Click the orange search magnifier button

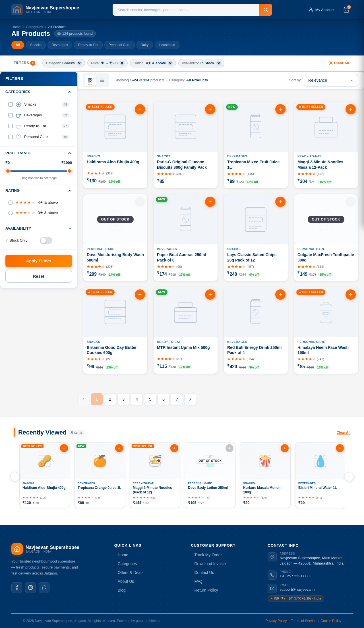click(x=266, y=10)
